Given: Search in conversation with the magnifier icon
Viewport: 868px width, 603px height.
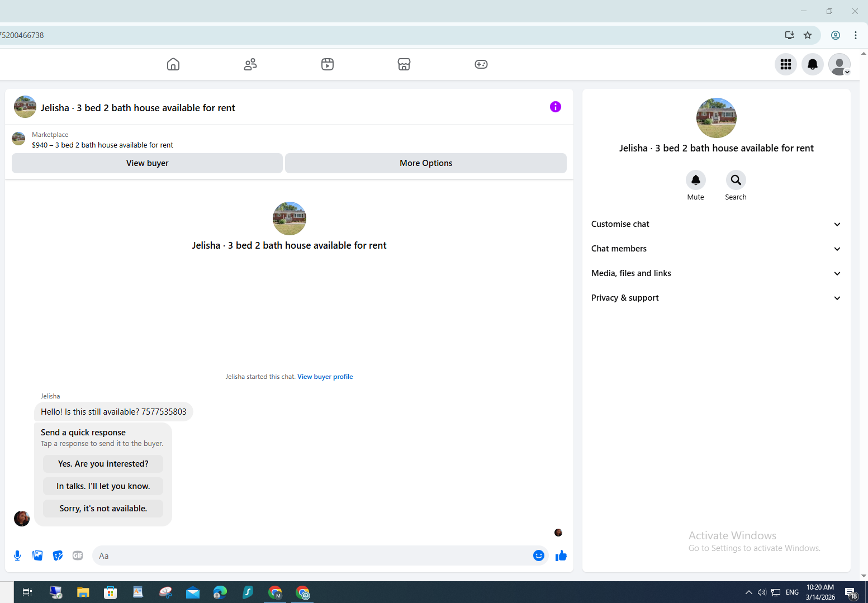Looking at the screenshot, I should coord(736,180).
